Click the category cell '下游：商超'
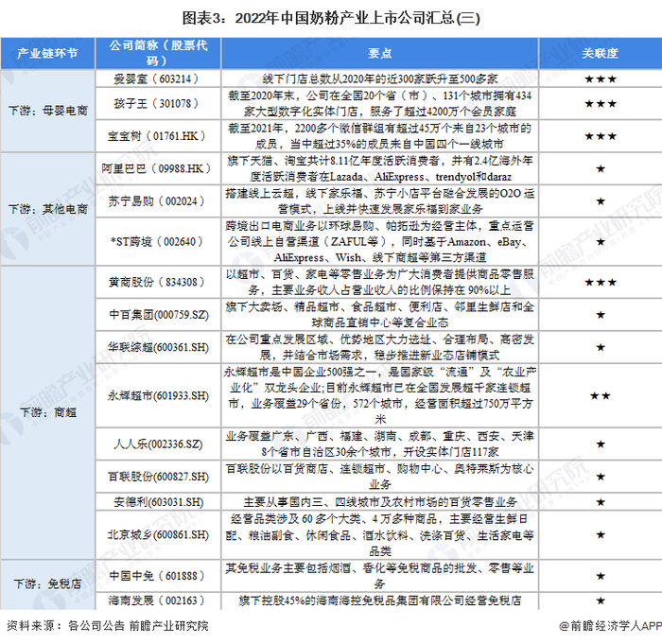 (x=47, y=412)
